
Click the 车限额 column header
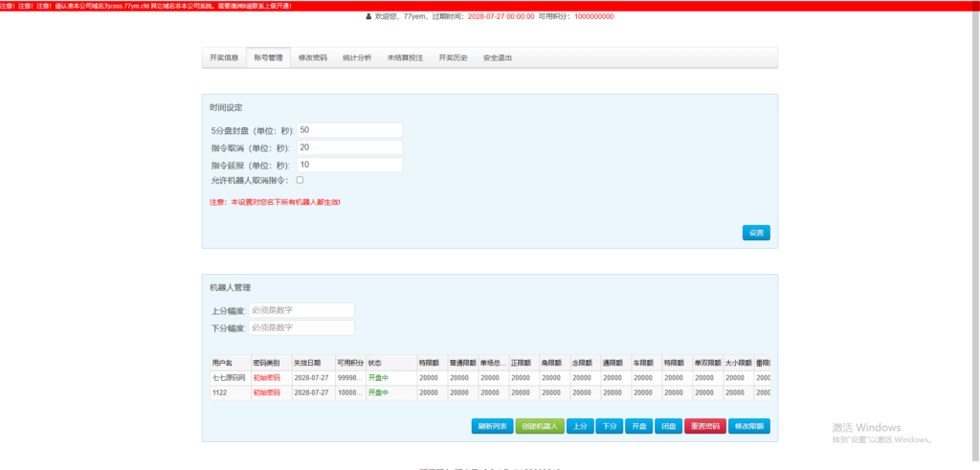646,363
